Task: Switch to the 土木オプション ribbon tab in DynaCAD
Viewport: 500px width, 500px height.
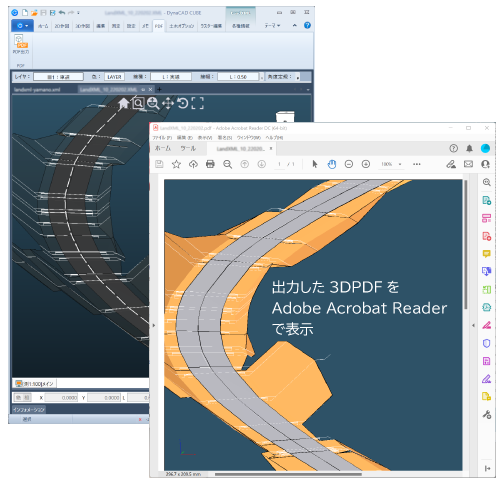Action: (x=181, y=26)
